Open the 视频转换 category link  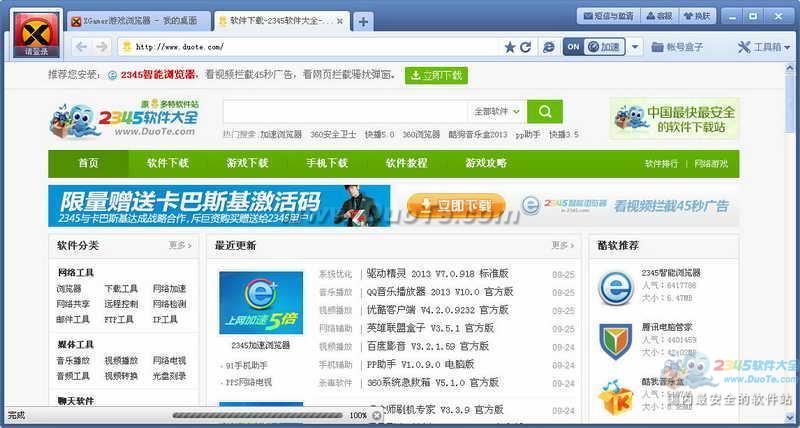point(121,376)
